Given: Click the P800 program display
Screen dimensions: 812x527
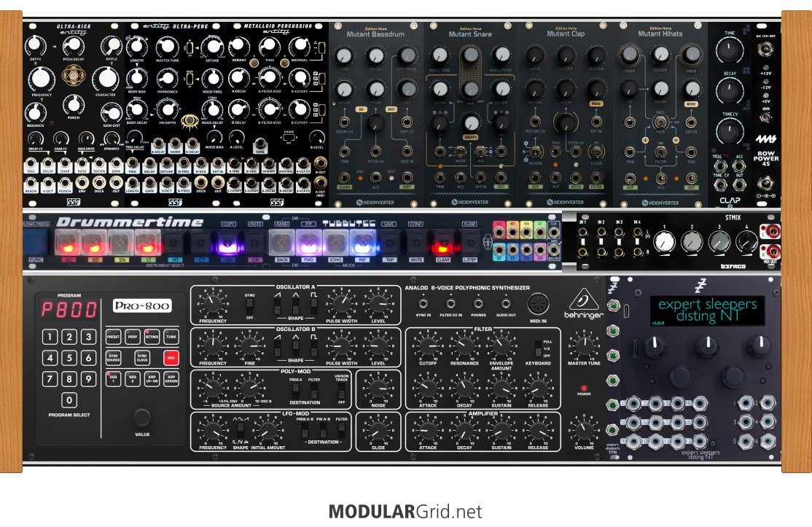Looking at the screenshot, I should point(69,310).
